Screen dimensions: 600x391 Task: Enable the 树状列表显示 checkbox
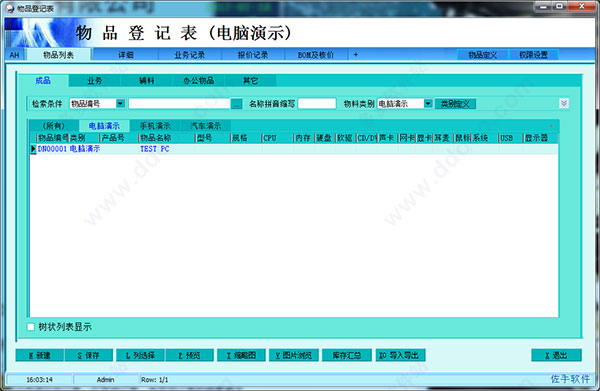[x=31, y=327]
